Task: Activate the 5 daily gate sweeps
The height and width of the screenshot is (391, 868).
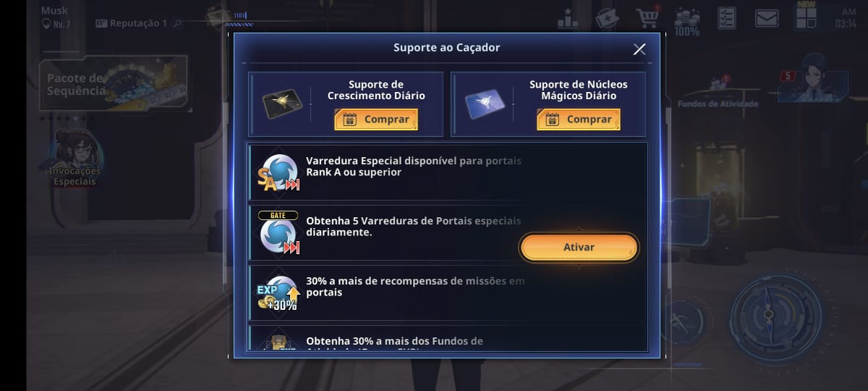Action: 579,247
